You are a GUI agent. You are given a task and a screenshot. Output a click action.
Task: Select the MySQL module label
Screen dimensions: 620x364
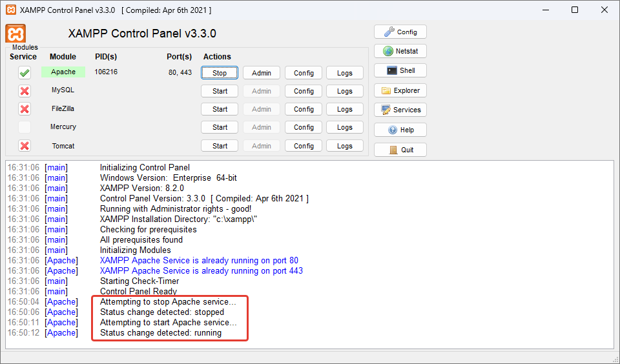tap(63, 90)
